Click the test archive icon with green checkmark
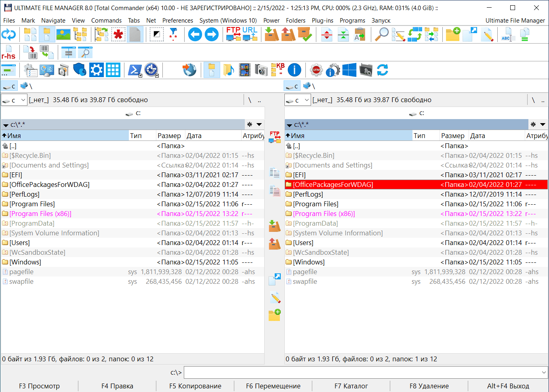The height and width of the screenshot is (392, 549). 305,35
